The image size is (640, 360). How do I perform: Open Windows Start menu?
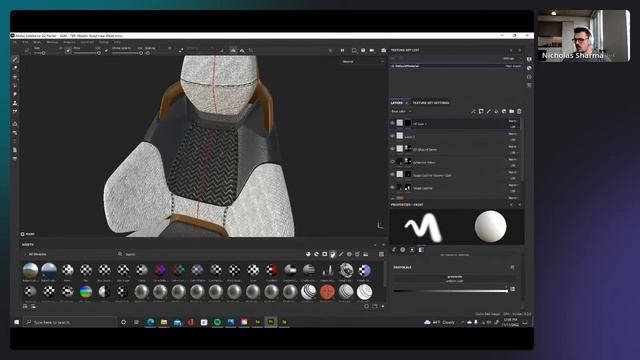coord(16,322)
